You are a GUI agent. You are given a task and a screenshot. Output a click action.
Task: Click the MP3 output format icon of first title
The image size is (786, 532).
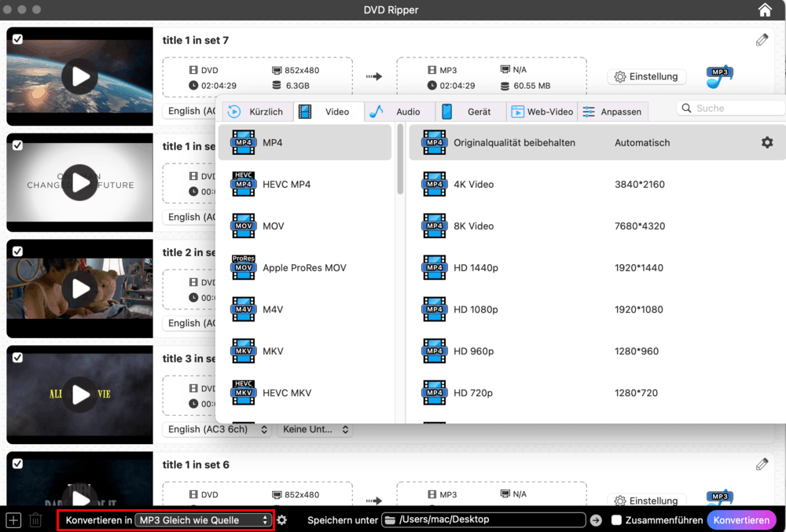coord(719,76)
